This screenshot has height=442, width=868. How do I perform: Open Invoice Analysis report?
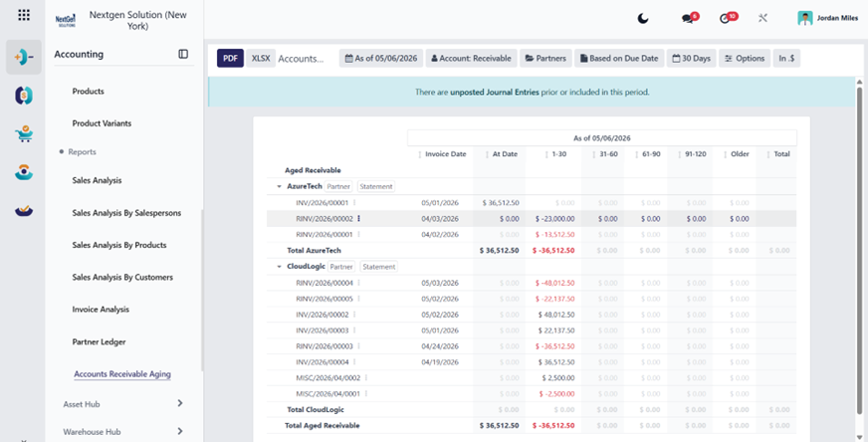pyautogui.click(x=101, y=309)
